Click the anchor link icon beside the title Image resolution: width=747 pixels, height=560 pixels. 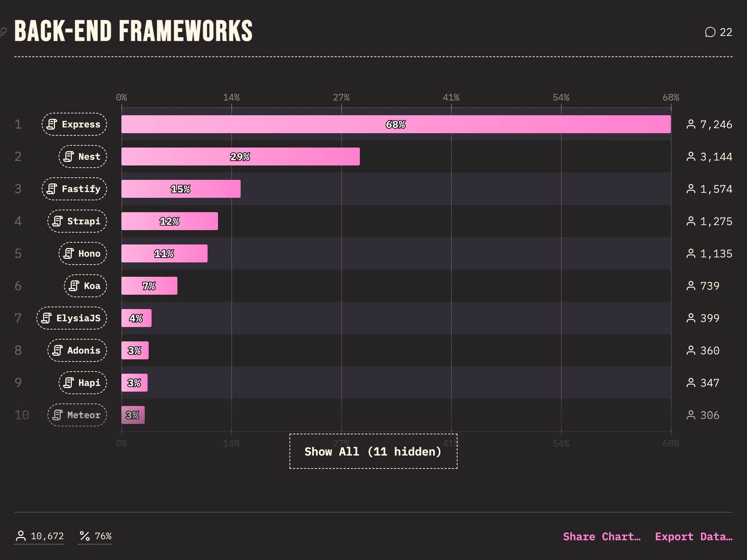click(x=3, y=32)
